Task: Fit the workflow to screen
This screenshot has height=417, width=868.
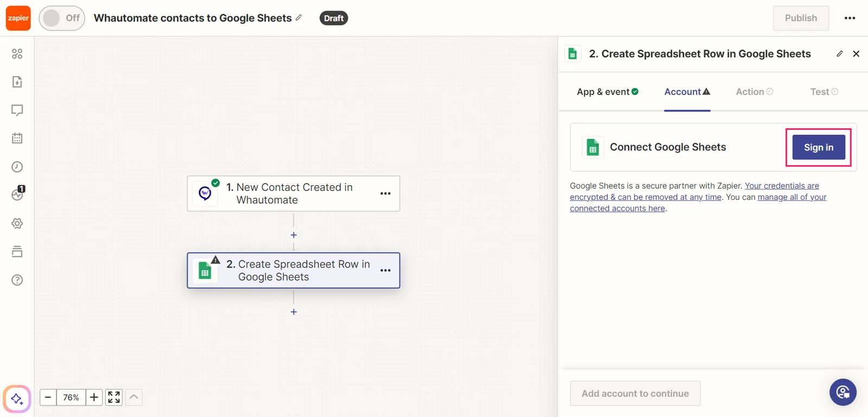Action: 114,397
